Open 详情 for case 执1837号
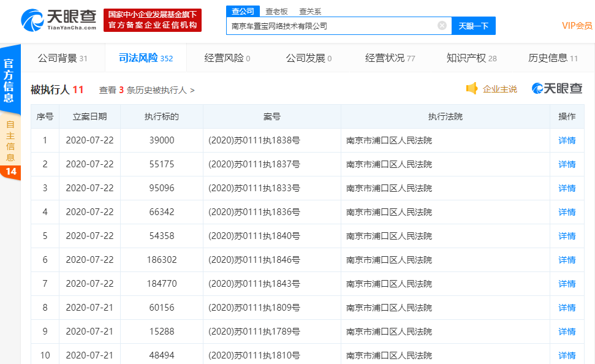595x364 pixels. [x=567, y=164]
